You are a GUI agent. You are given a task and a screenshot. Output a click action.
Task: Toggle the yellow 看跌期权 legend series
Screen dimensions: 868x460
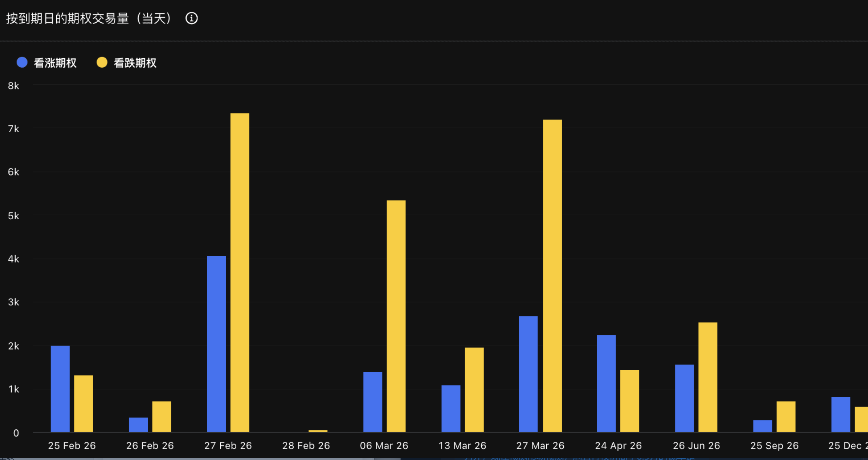pyautogui.click(x=135, y=63)
